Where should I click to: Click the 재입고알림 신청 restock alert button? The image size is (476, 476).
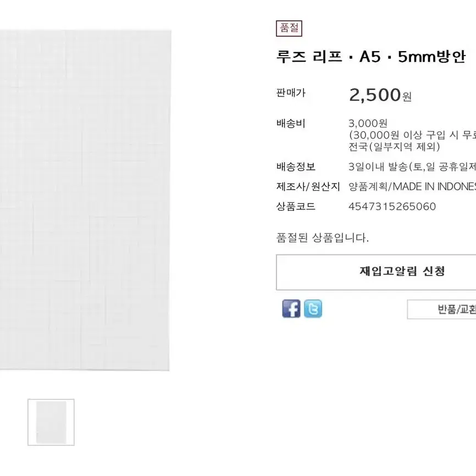pos(376,272)
